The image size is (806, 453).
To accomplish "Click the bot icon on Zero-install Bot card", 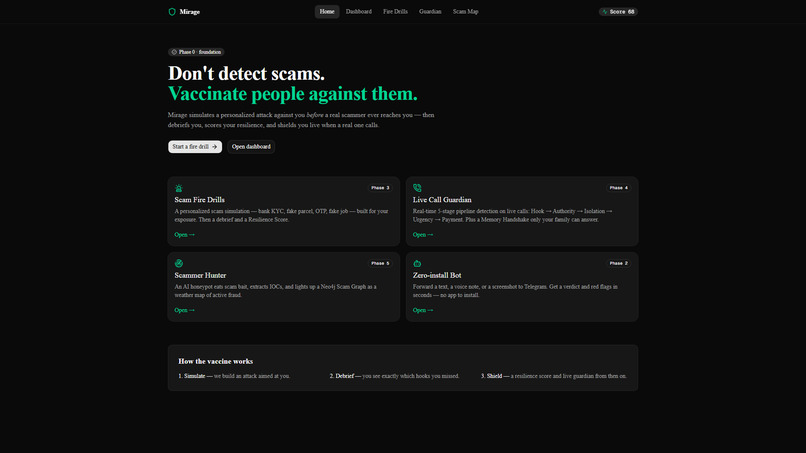I will click(x=417, y=263).
